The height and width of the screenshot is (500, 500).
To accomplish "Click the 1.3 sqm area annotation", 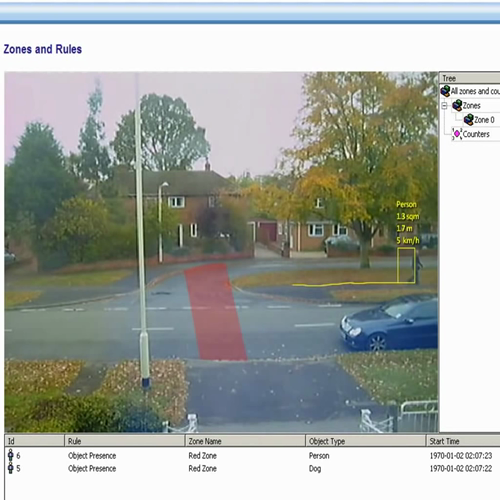I will pos(407,216).
